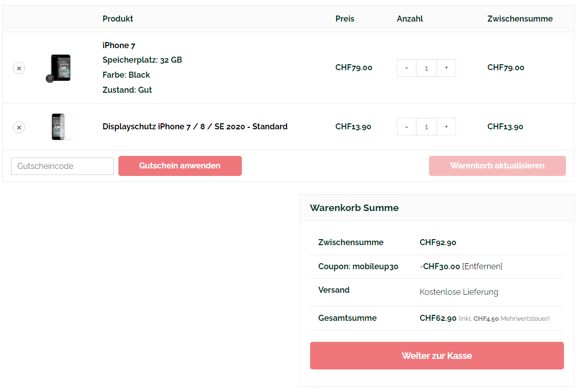
Task: Click the small badge on iPhone image
Action: (50, 78)
